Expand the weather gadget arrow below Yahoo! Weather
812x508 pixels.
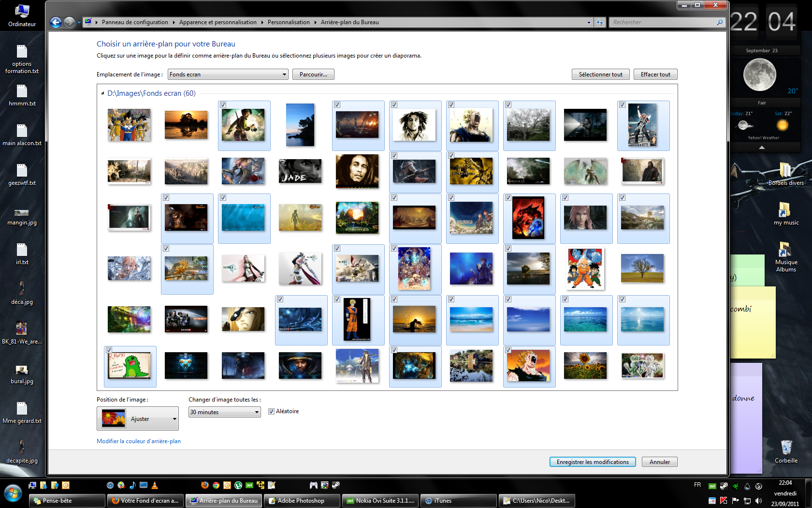[762, 147]
